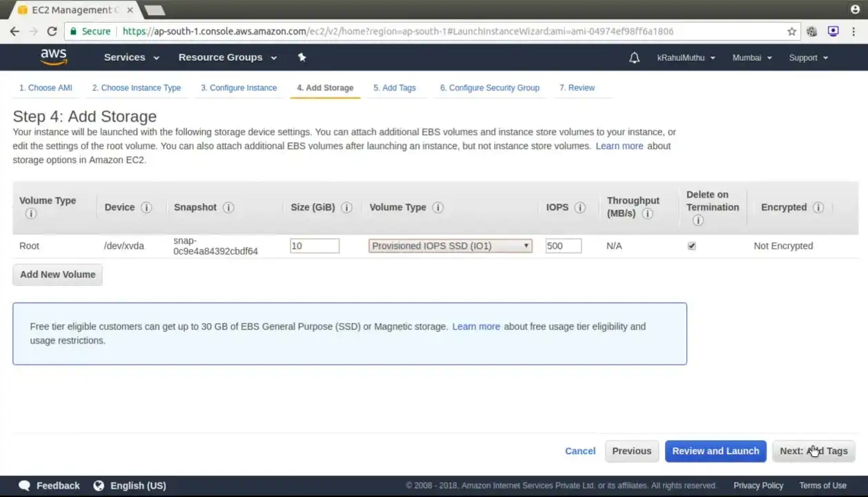
Task: Go back using the browser back arrow
Action: click(14, 31)
